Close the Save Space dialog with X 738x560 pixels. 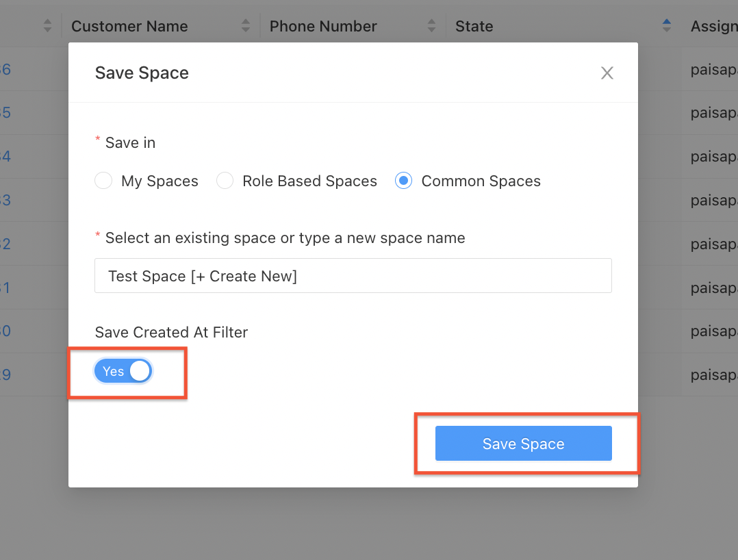tap(607, 73)
